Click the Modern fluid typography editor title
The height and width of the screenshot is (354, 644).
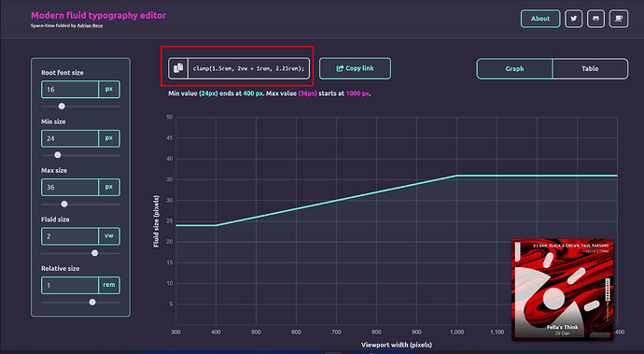coord(99,15)
